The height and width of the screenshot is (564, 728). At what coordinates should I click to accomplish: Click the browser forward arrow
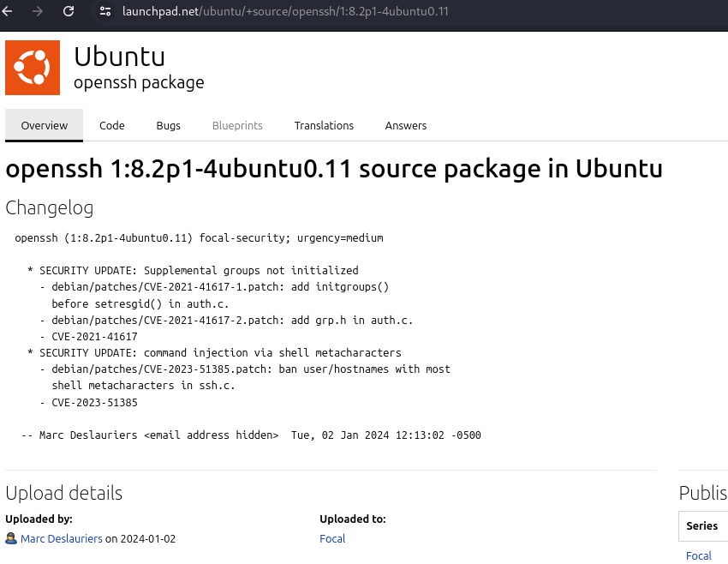point(37,11)
